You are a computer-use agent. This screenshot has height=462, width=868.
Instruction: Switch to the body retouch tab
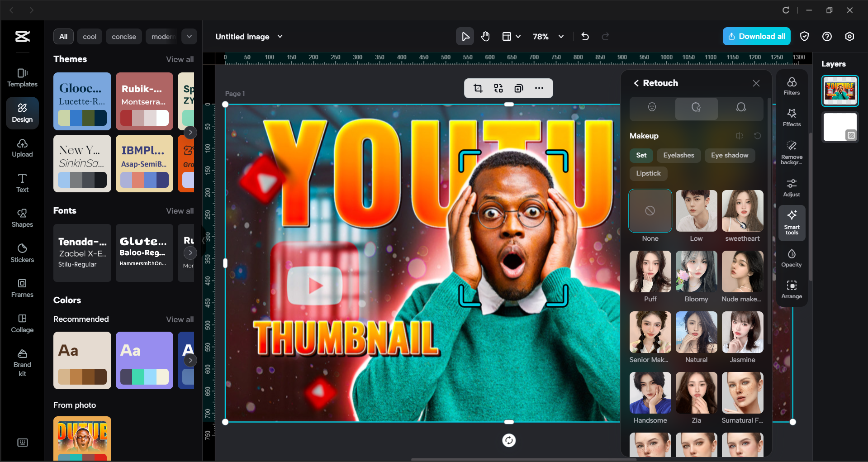click(x=740, y=107)
